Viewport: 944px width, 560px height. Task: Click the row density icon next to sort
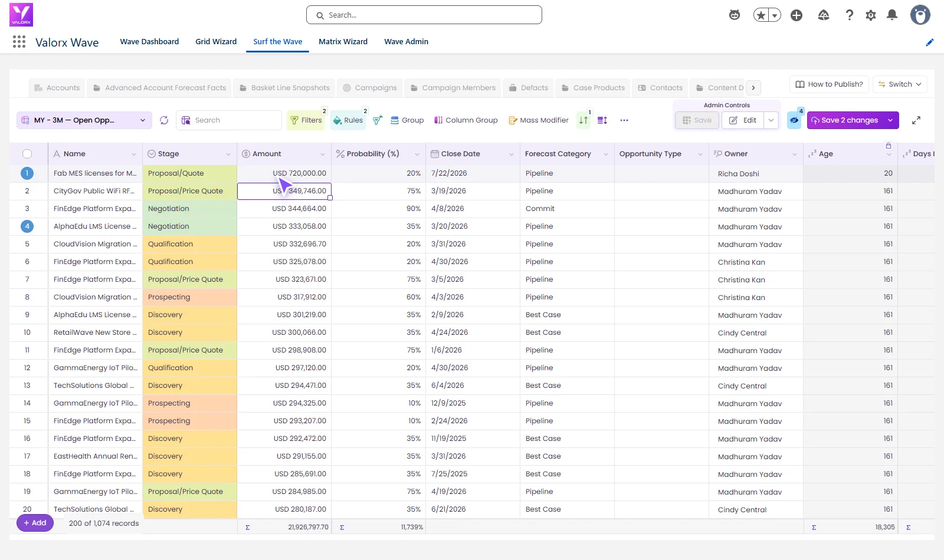pyautogui.click(x=602, y=120)
